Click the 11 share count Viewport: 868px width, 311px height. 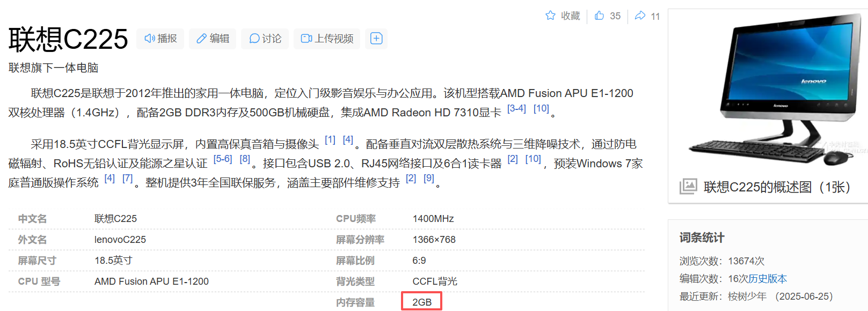tap(655, 17)
